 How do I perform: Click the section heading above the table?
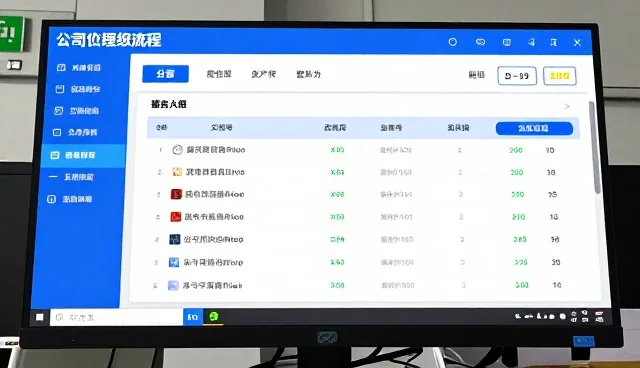(x=169, y=104)
